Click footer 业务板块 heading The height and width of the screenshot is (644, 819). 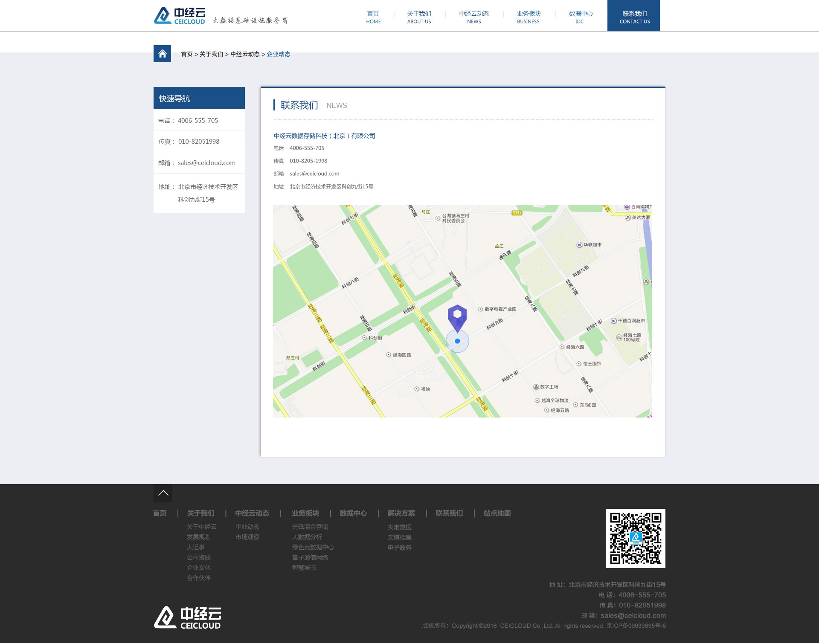(x=305, y=513)
